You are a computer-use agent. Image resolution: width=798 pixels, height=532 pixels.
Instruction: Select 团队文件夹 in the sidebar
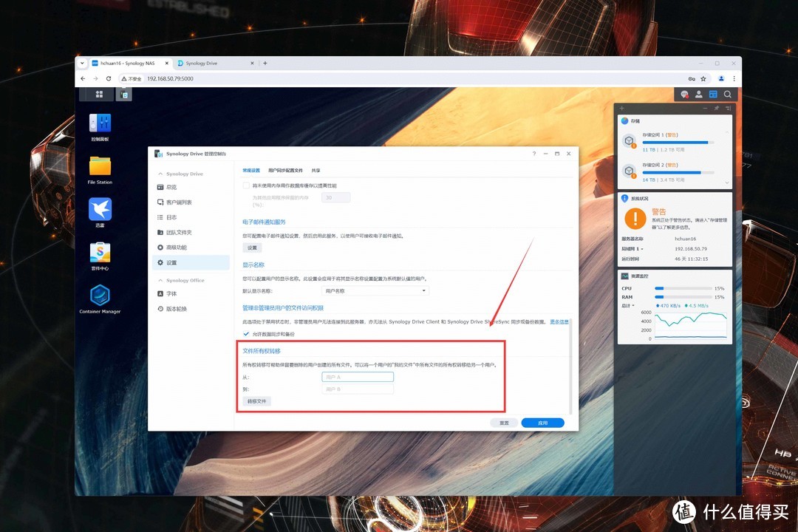177,232
